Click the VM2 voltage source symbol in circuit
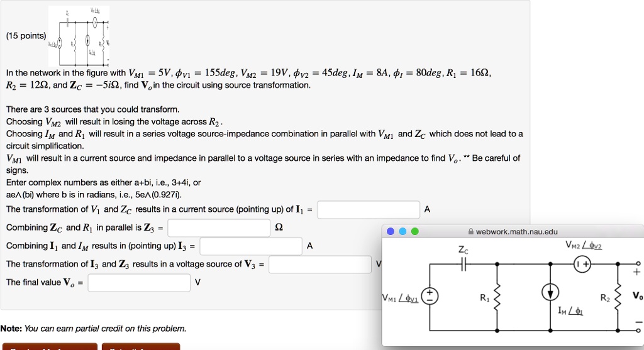The image size is (644, 350). tap(582, 265)
